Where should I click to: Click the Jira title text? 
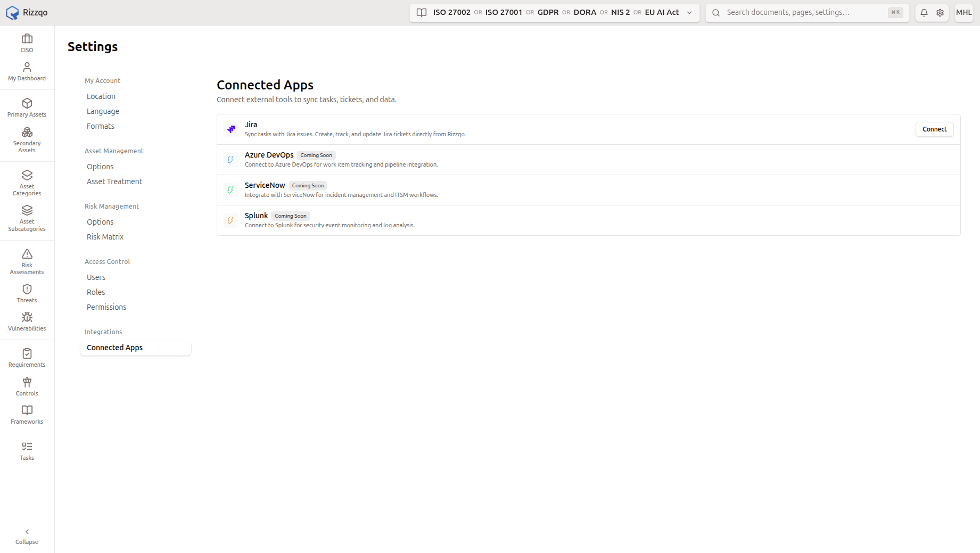click(x=251, y=125)
